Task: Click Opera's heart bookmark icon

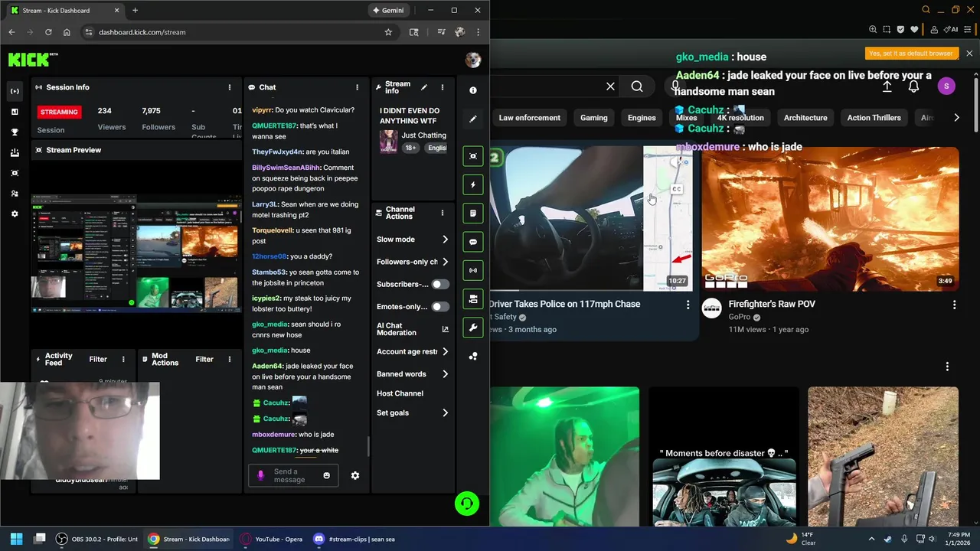Action: pos(914,29)
